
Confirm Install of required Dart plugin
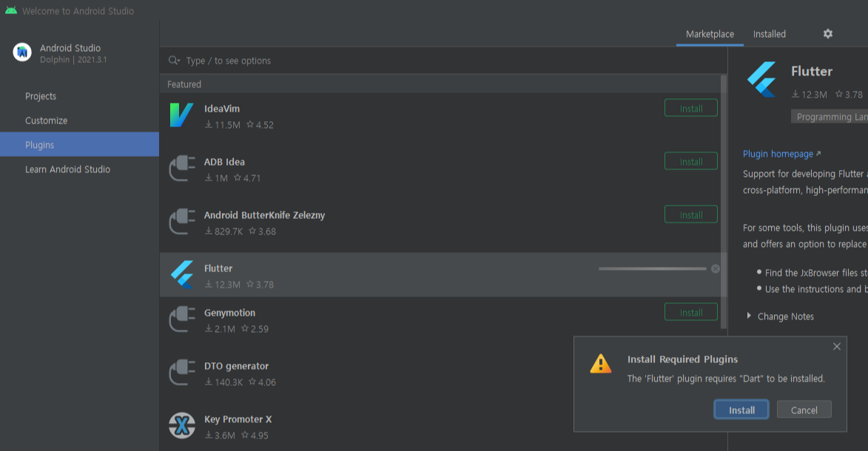tap(741, 410)
